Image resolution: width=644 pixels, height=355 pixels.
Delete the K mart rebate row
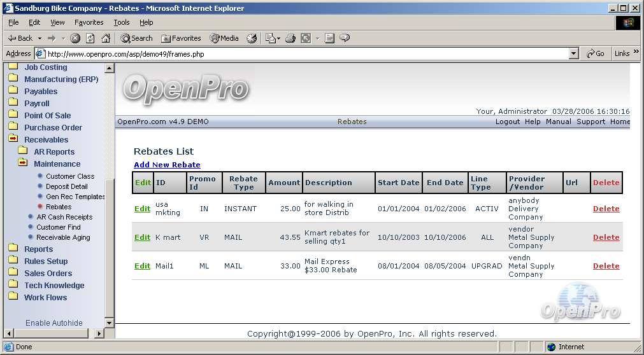point(606,237)
